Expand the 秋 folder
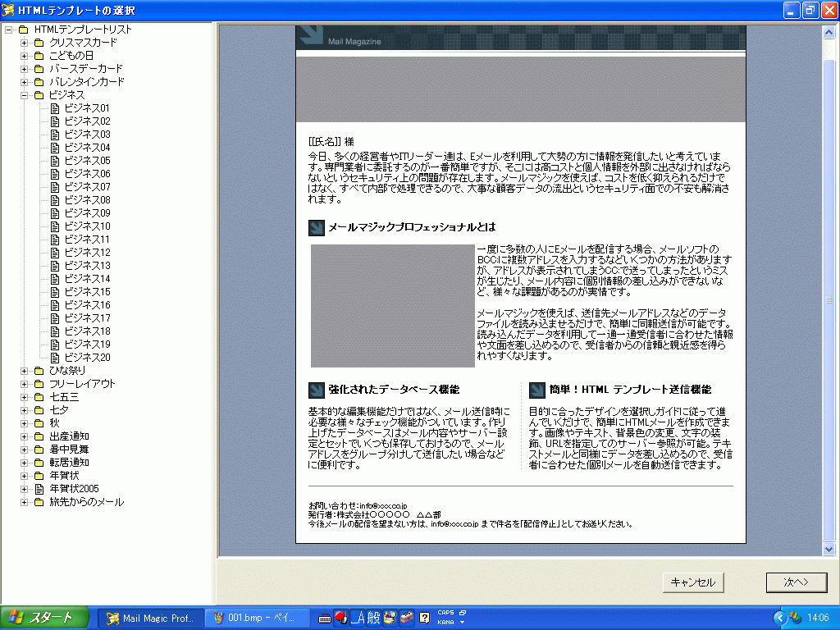Screen dimensions: 840x630 [x=24, y=423]
